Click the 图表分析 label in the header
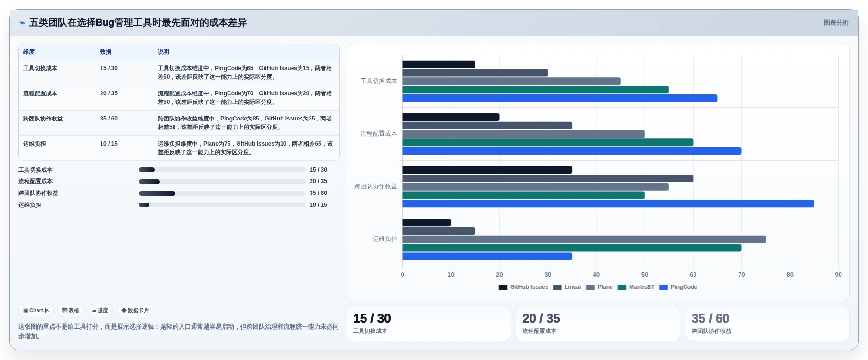The image size is (868, 360). tap(836, 23)
